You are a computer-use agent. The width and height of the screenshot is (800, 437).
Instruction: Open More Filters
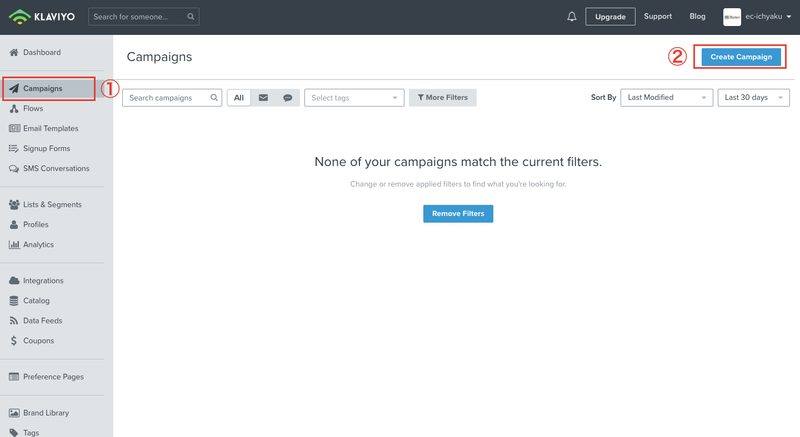point(442,97)
